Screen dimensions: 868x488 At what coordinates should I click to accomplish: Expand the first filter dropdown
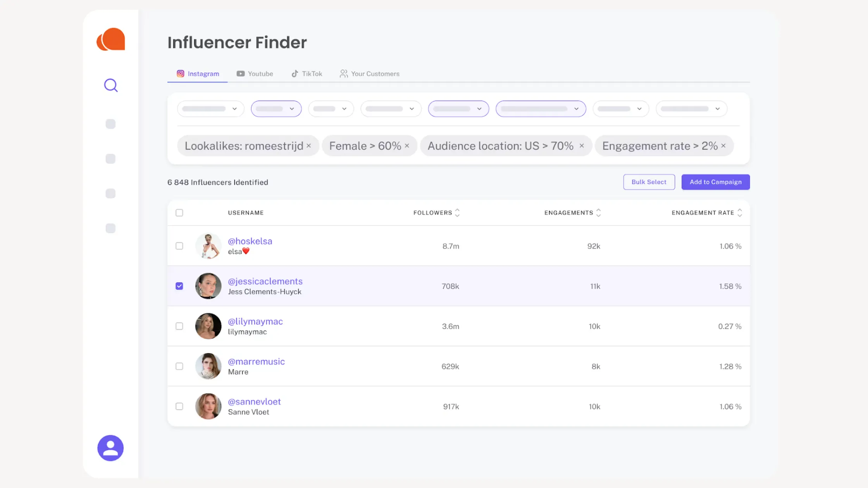[x=210, y=109]
